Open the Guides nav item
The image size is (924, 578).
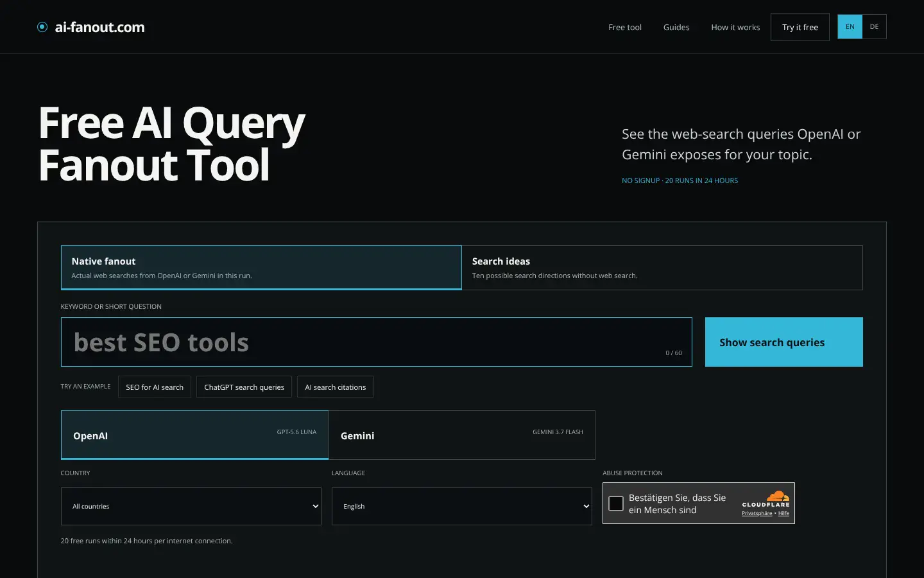pos(676,28)
